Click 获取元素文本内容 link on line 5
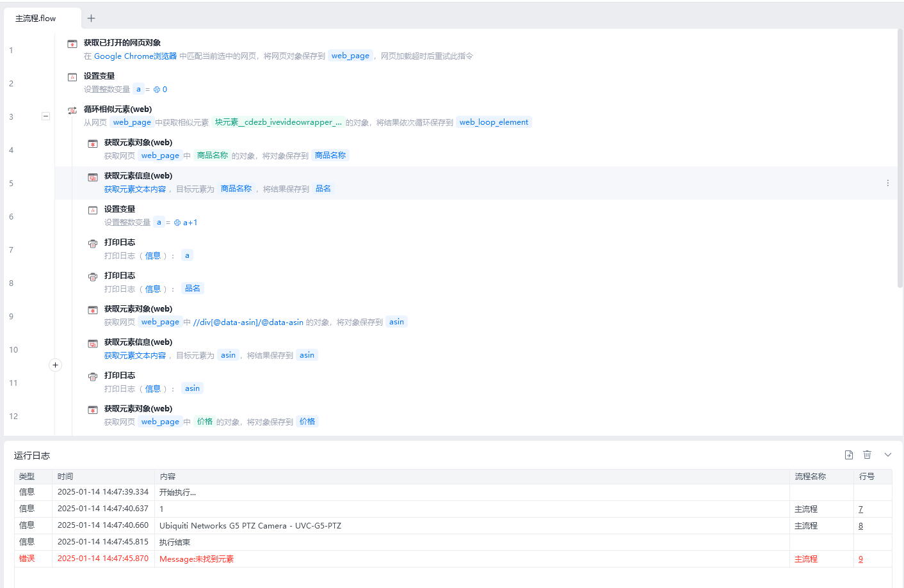The width and height of the screenshot is (904, 588). click(135, 189)
